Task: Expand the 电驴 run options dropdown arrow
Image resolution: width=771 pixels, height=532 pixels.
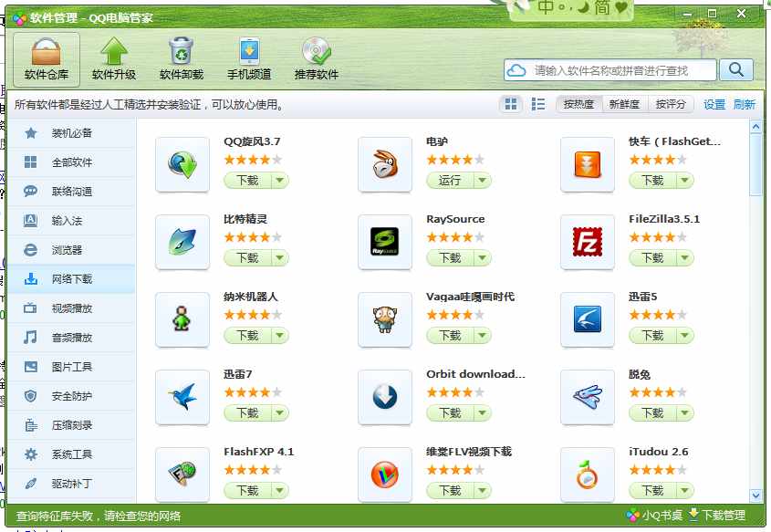Action: coord(483,181)
